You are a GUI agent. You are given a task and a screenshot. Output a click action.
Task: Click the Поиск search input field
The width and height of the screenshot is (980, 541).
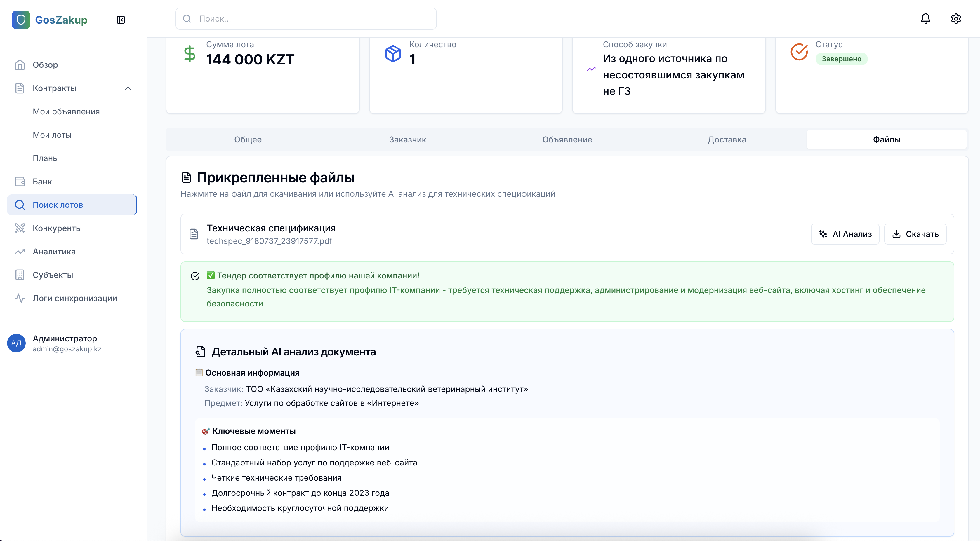click(x=306, y=19)
